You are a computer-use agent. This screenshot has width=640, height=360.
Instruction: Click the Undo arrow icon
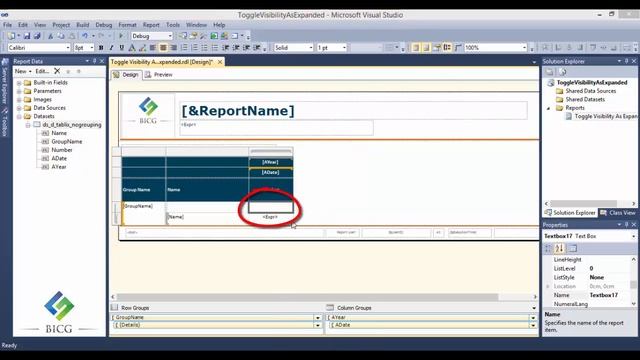[x=85, y=36]
